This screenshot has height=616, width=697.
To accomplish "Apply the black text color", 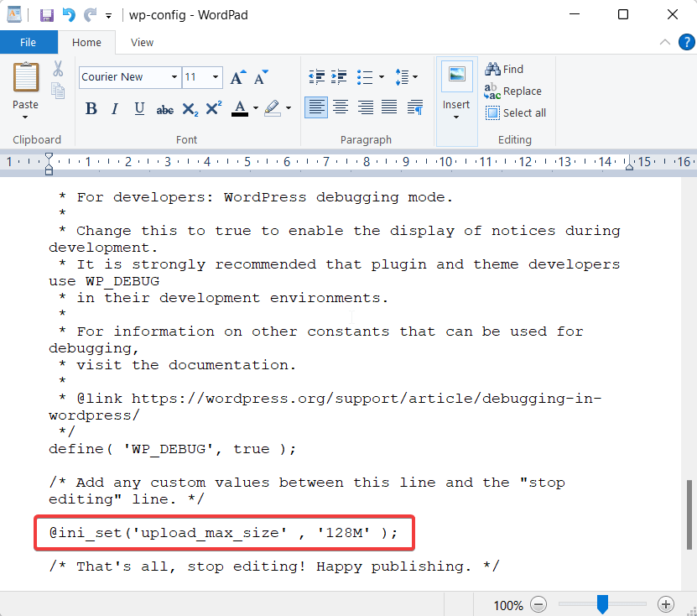I will [240, 108].
